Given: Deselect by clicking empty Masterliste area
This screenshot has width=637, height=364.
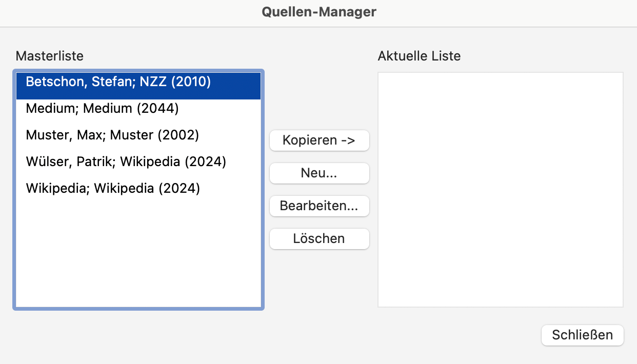Looking at the screenshot, I should click(x=138, y=267).
